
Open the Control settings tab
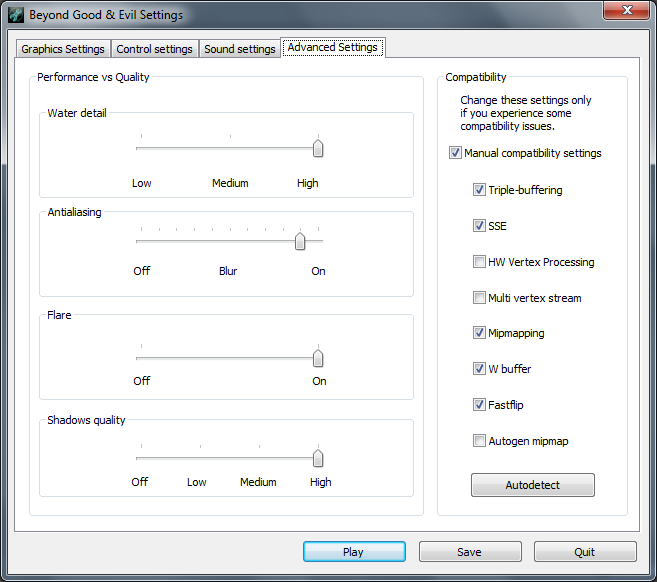point(154,49)
